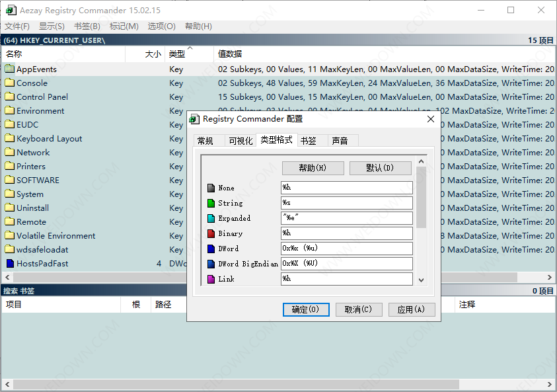Click the dialog scrollbar down arrow

[422, 280]
